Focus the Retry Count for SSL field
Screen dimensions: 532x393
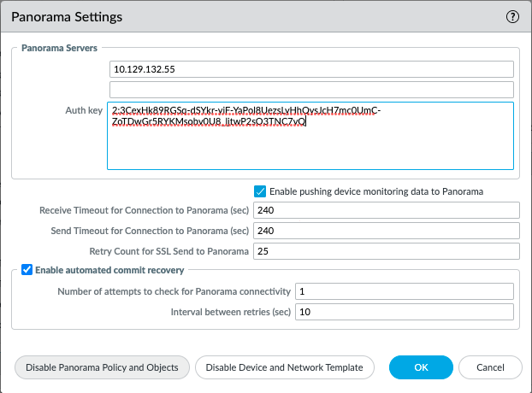[x=387, y=251]
